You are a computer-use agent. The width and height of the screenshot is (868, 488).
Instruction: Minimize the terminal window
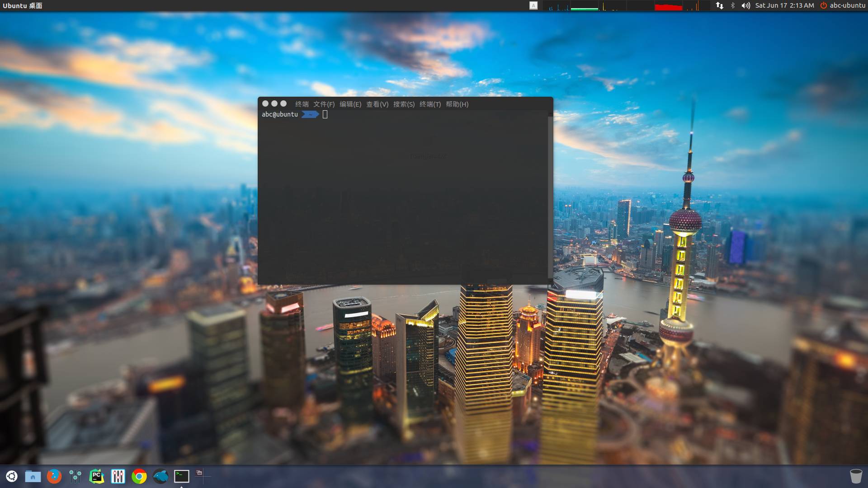274,103
